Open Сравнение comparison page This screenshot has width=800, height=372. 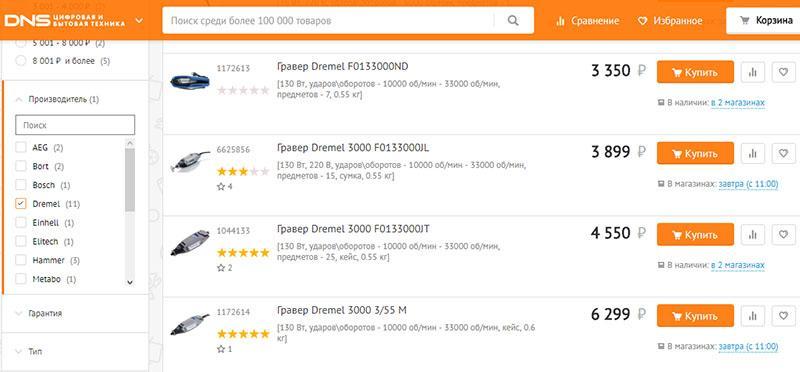coord(587,21)
